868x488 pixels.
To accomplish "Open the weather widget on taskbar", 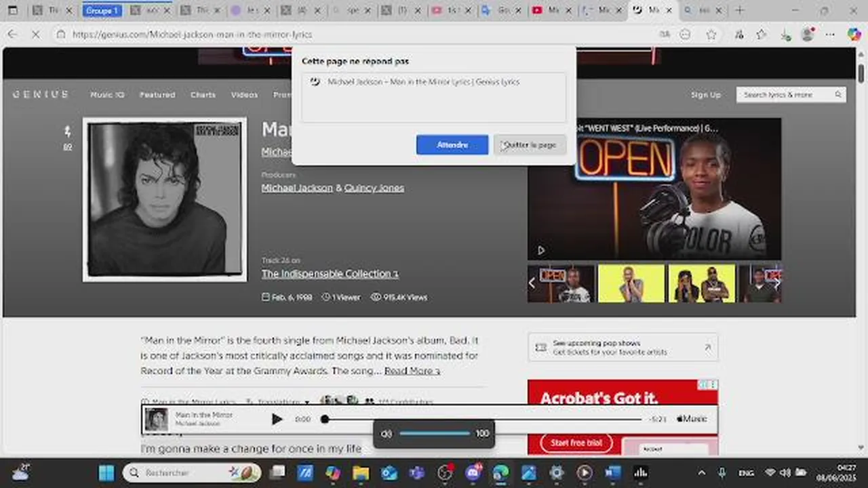I will [21, 472].
